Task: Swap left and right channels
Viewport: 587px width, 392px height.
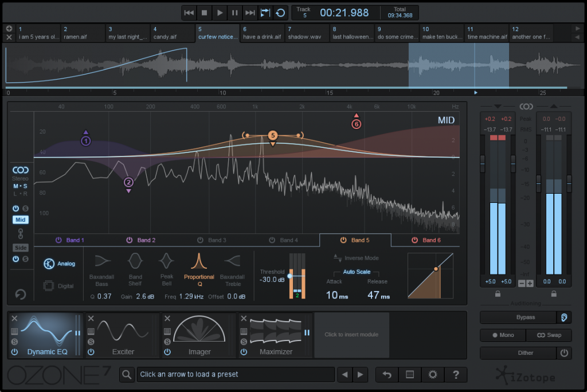Action: click(x=549, y=335)
